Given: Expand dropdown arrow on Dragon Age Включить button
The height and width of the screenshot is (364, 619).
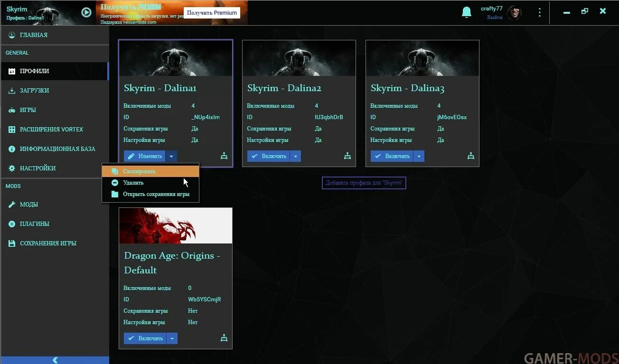Looking at the screenshot, I should tap(172, 338).
